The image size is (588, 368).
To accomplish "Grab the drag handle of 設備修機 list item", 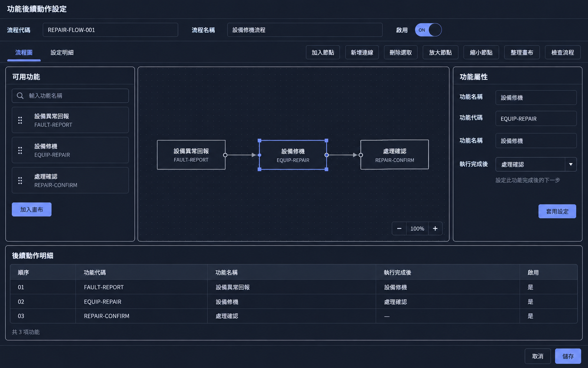I will (x=20, y=150).
